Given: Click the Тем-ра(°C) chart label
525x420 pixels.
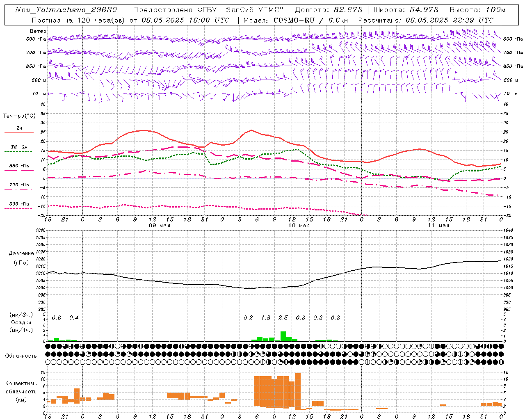Looking at the screenshot, I should [x=19, y=116].
